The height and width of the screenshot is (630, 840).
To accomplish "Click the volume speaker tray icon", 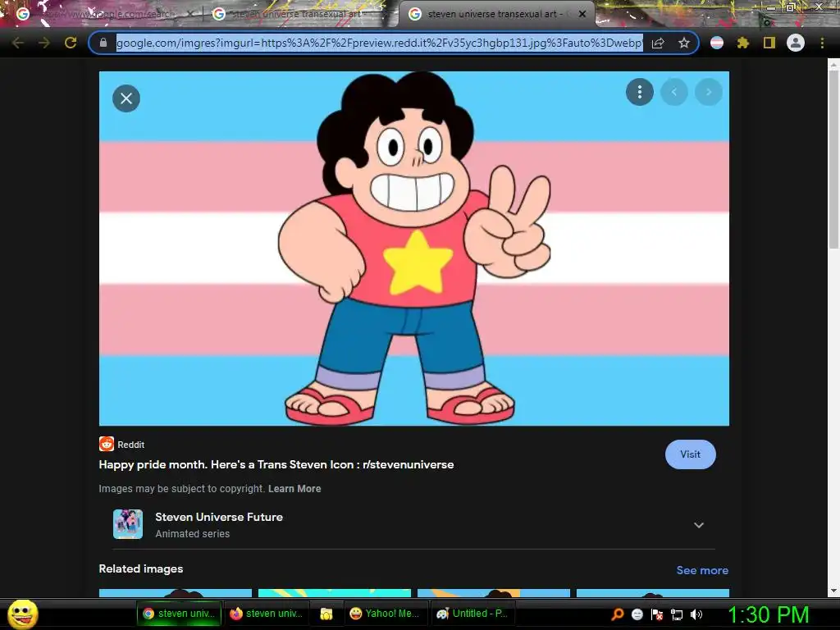I will point(696,614).
